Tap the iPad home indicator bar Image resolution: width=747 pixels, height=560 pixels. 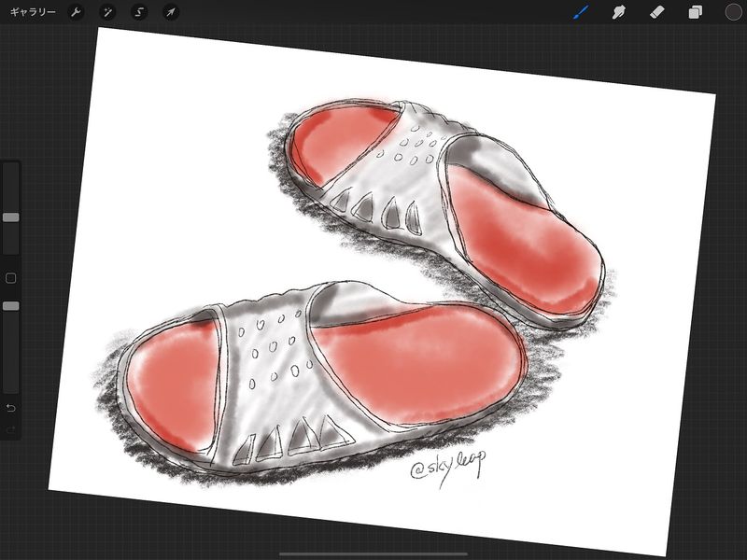(x=373, y=553)
